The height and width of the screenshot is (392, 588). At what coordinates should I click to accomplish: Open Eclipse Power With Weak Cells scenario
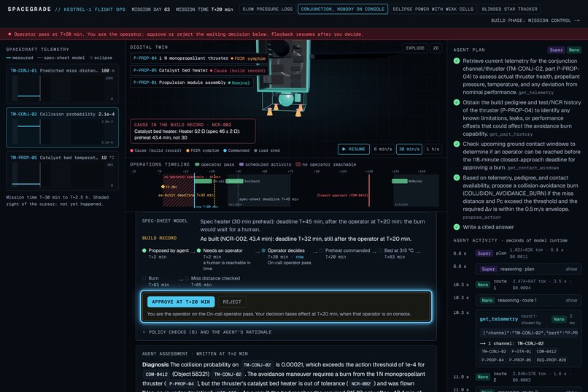click(x=433, y=9)
